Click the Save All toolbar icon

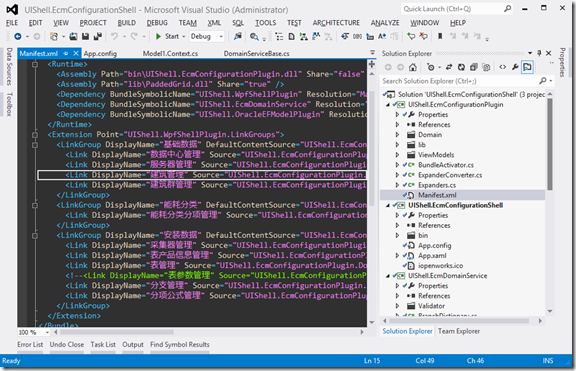click(x=97, y=36)
